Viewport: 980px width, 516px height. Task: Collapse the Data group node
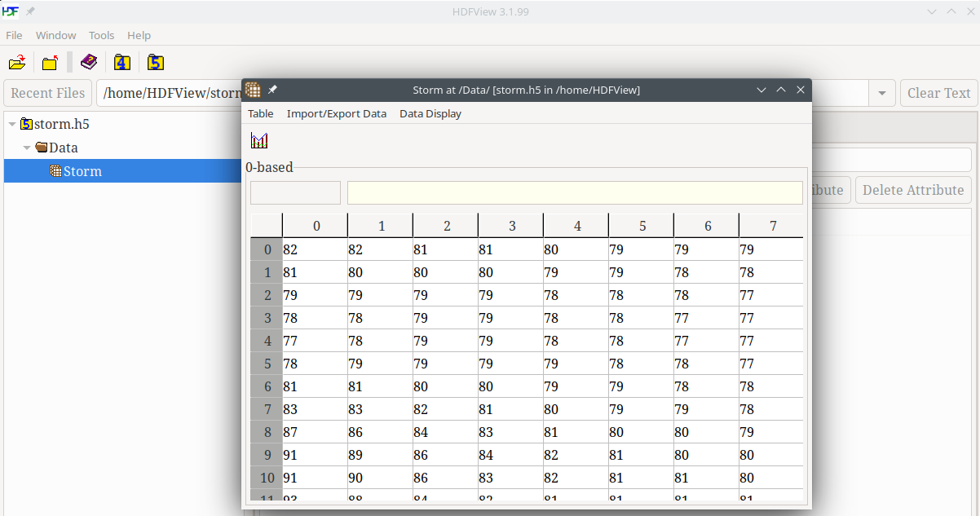point(27,148)
